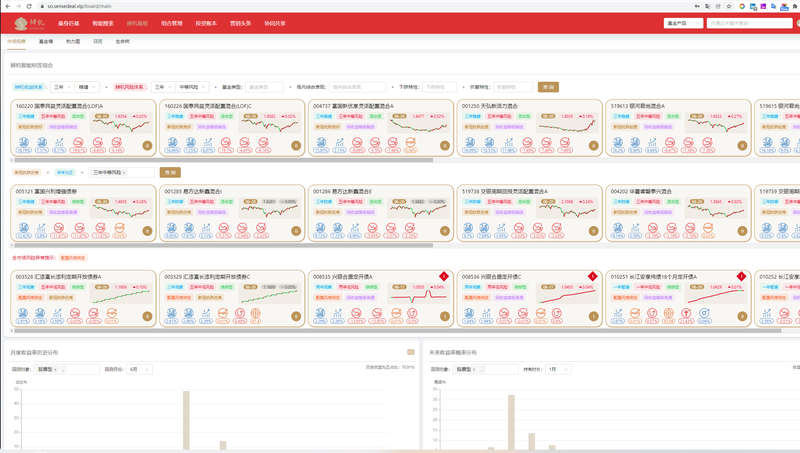800x453 pixels.
Task: Click the round 0 badge on card 001250
Action: pyautogui.click(x=593, y=145)
